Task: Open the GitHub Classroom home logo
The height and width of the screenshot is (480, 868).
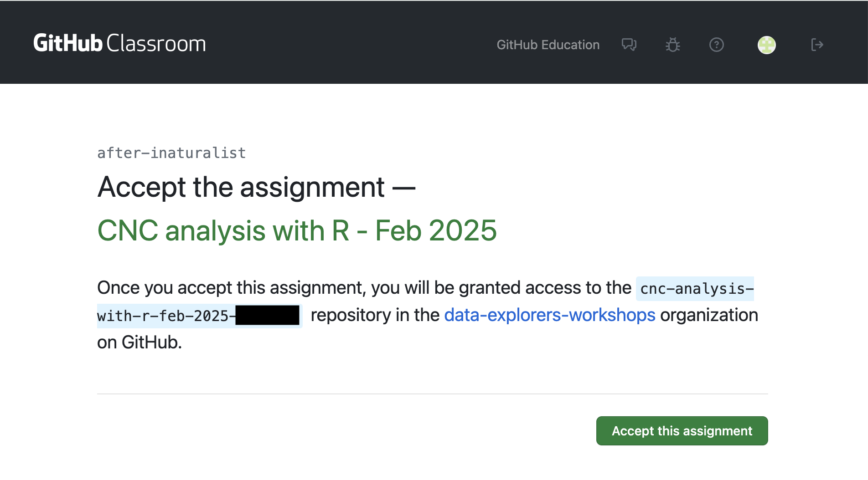Action: coord(119,44)
